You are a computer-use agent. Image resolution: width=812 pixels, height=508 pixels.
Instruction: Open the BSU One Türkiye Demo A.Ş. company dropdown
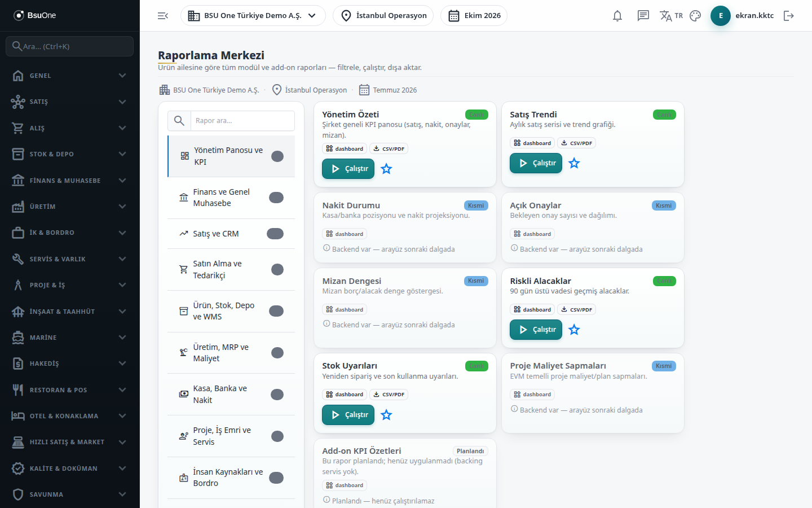click(x=253, y=16)
